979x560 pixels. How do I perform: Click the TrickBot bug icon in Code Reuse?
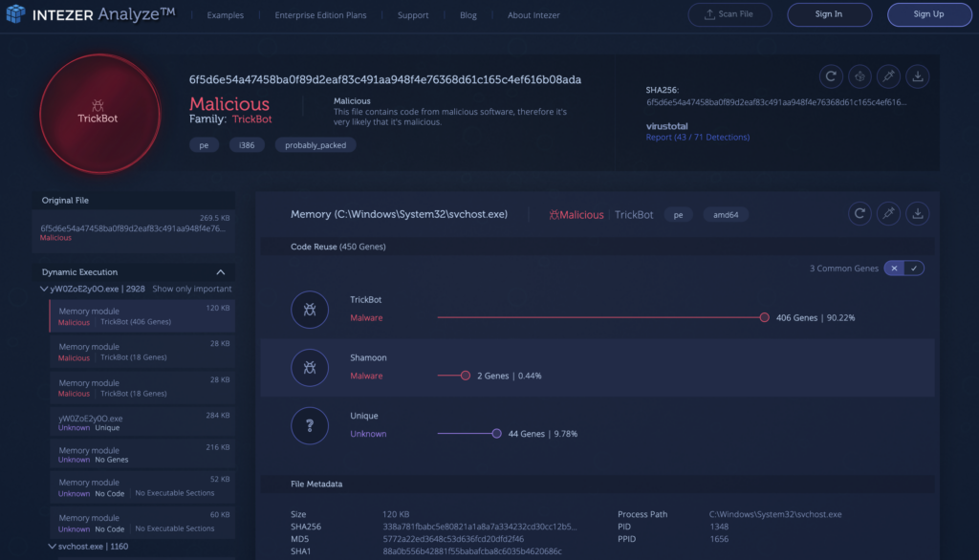pos(310,310)
